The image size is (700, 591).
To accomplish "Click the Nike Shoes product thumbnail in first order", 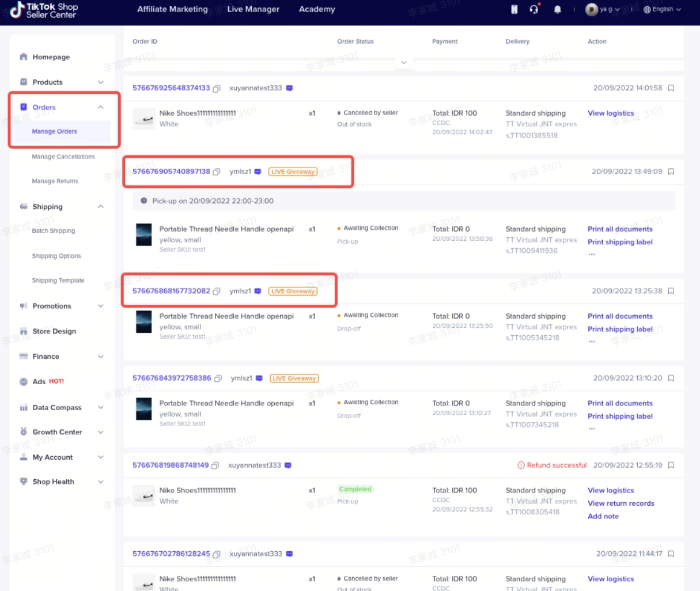I will pos(144,119).
